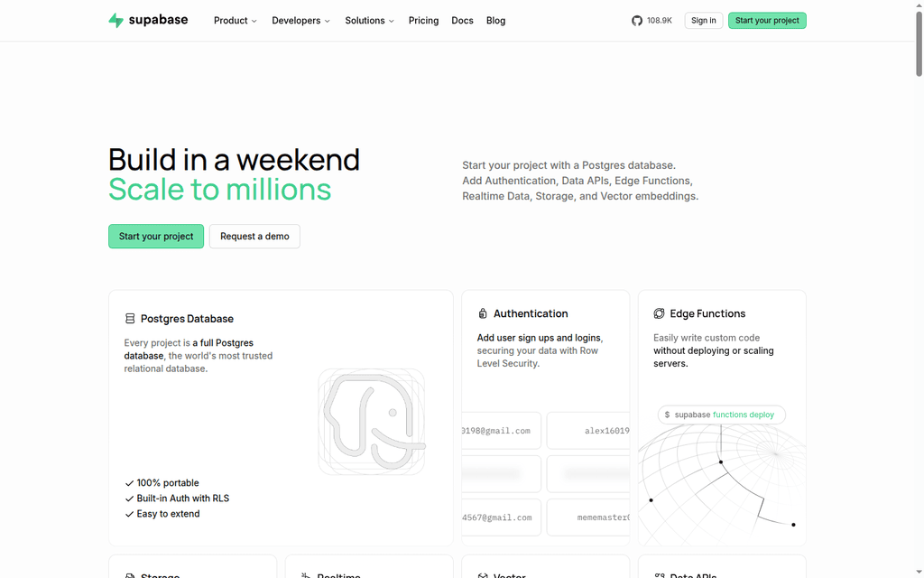Click the 'Easy to extend' text

(x=168, y=514)
